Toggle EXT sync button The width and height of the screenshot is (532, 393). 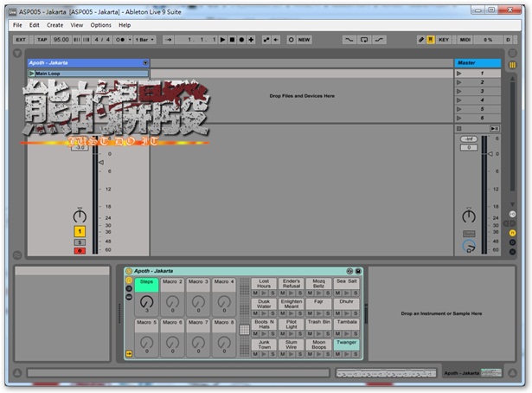[21, 40]
